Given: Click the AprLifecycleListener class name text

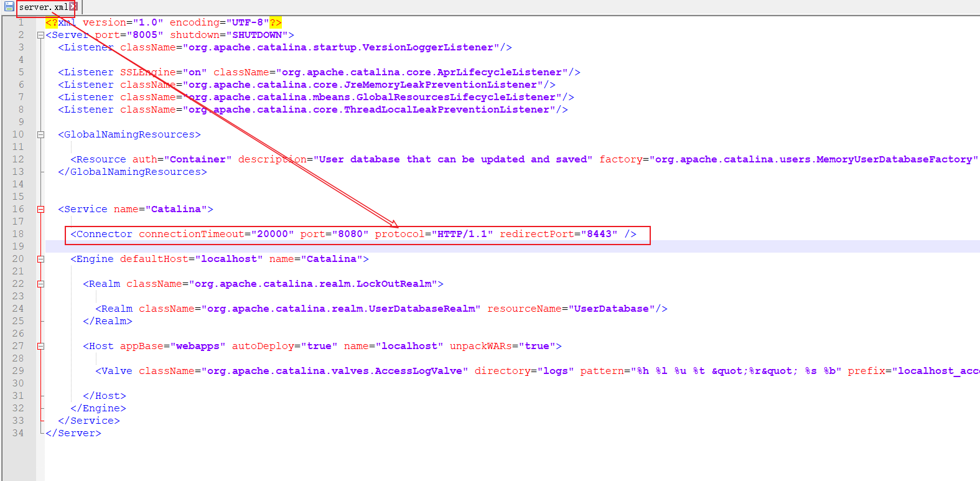Looking at the screenshot, I should [x=500, y=72].
